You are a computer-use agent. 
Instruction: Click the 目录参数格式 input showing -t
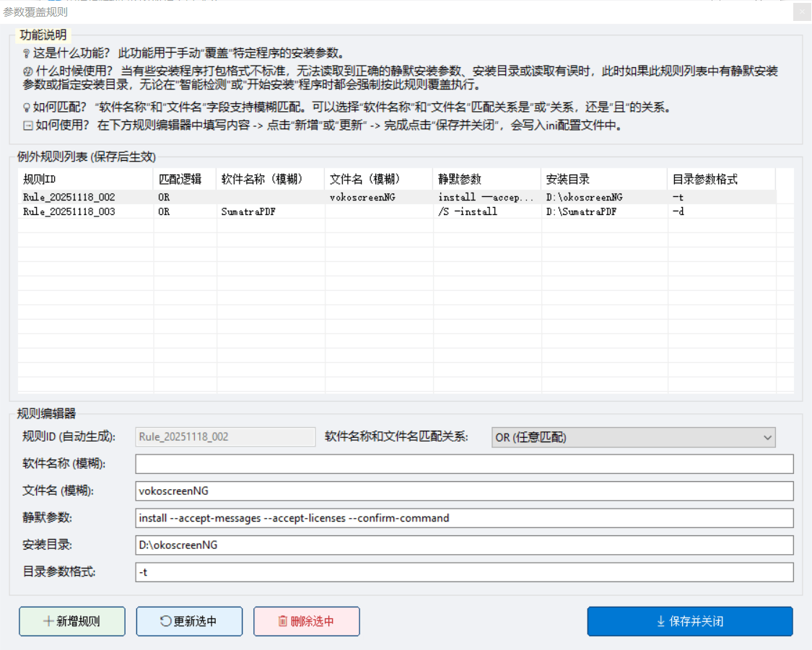click(462, 573)
